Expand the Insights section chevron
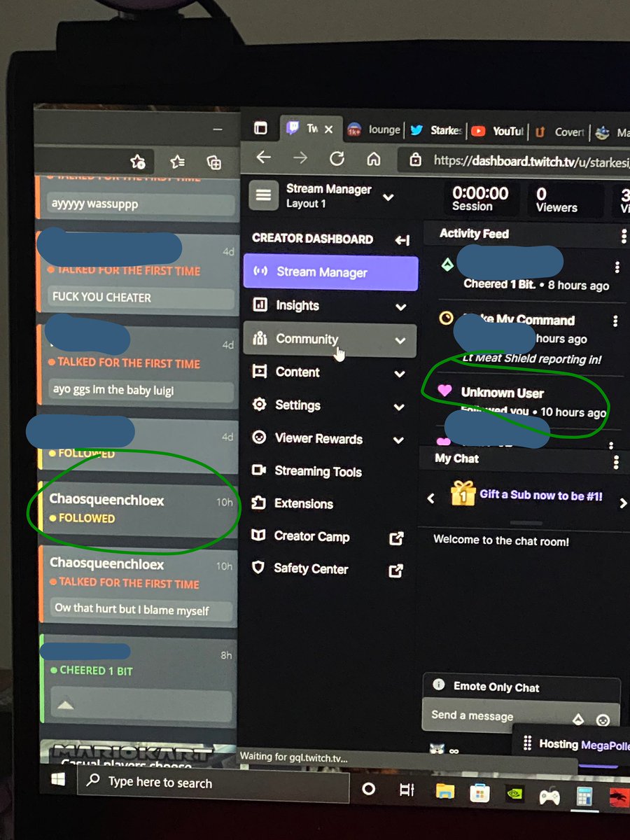This screenshot has height=840, width=630. click(x=400, y=307)
